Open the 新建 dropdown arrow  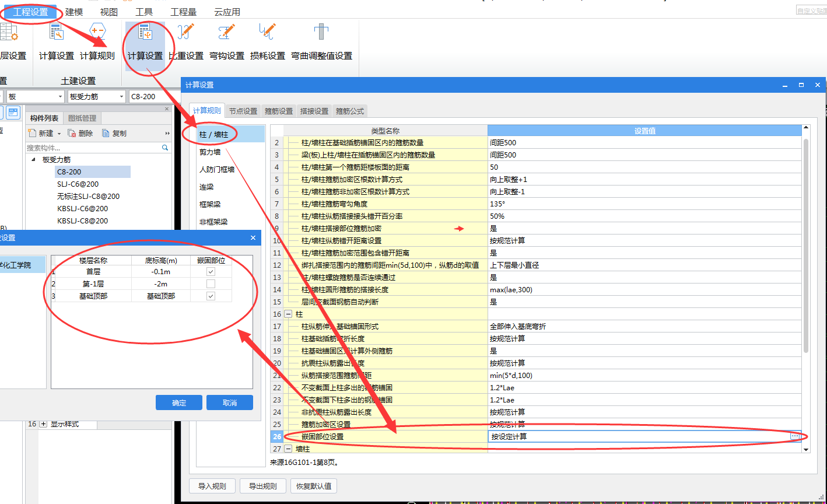click(59, 134)
